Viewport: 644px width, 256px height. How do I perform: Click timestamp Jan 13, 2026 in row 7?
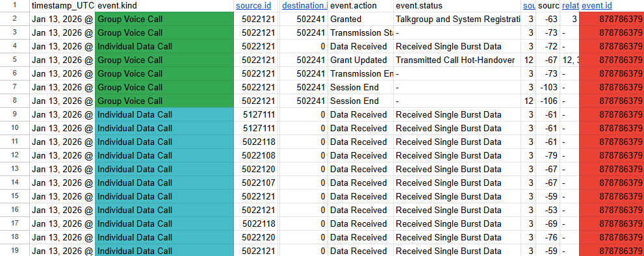[x=62, y=88]
